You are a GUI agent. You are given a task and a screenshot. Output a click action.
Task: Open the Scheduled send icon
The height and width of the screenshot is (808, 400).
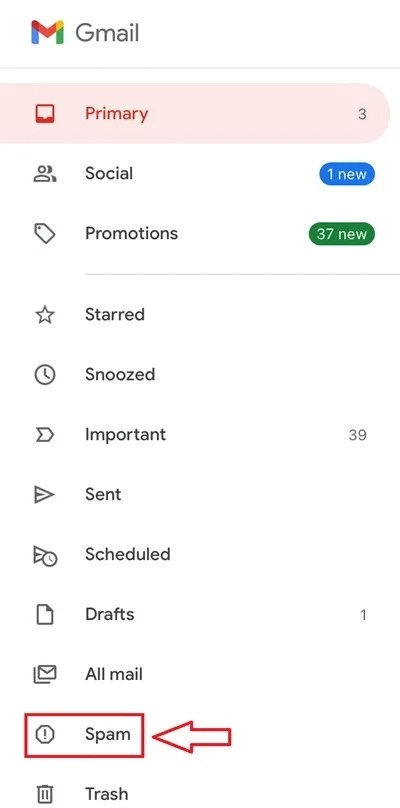tap(45, 555)
